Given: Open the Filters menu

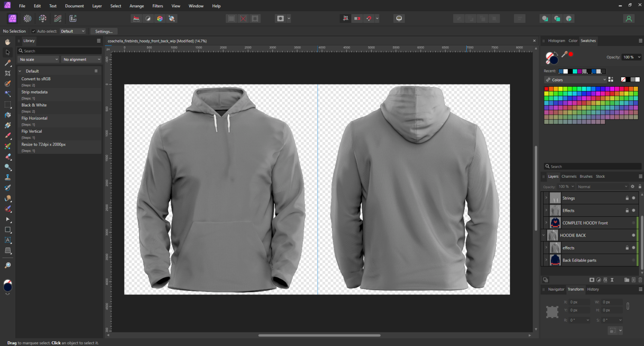Looking at the screenshot, I should [158, 6].
